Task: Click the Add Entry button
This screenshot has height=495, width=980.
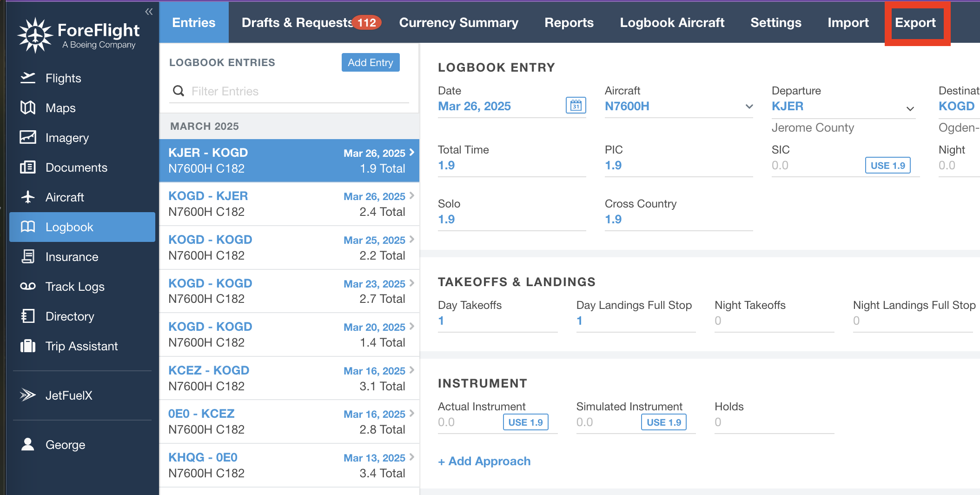Action: tap(370, 62)
